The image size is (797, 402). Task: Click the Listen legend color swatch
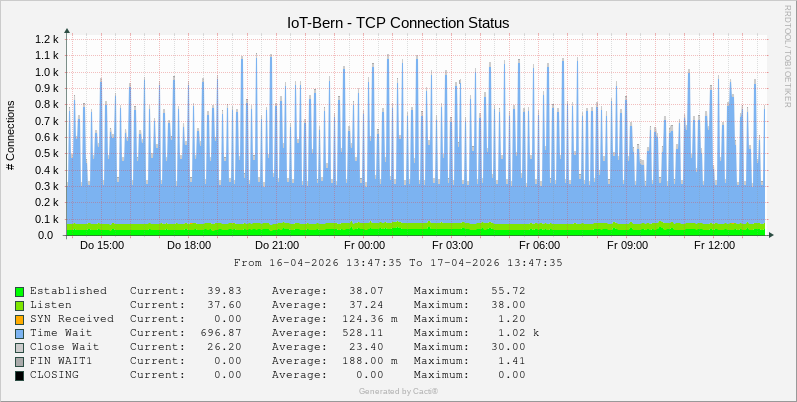pyautogui.click(x=19, y=305)
